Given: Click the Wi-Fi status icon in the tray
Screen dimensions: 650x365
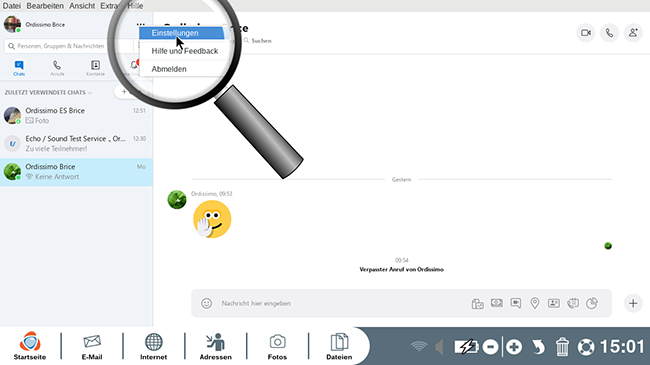Looking at the screenshot, I should click(419, 346).
